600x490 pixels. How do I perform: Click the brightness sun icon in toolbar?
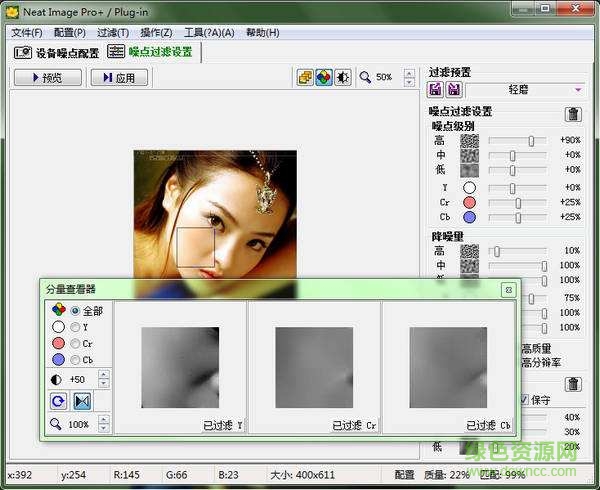coord(342,77)
